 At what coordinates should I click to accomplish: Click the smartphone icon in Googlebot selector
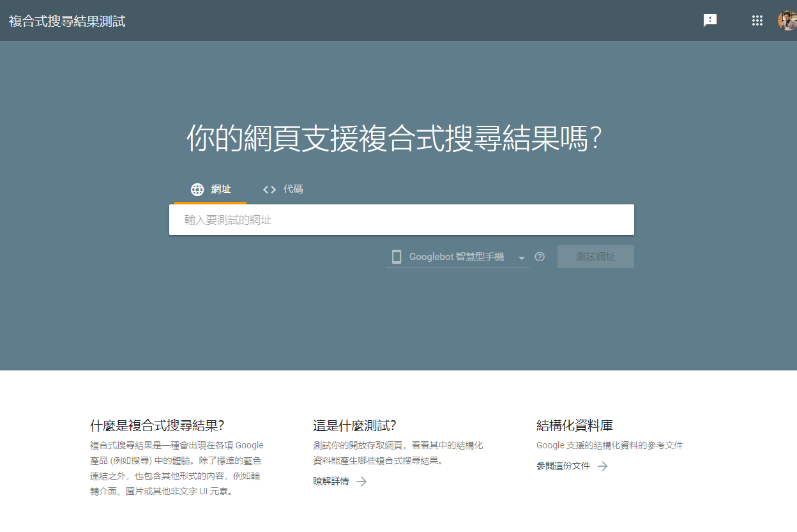coord(397,257)
